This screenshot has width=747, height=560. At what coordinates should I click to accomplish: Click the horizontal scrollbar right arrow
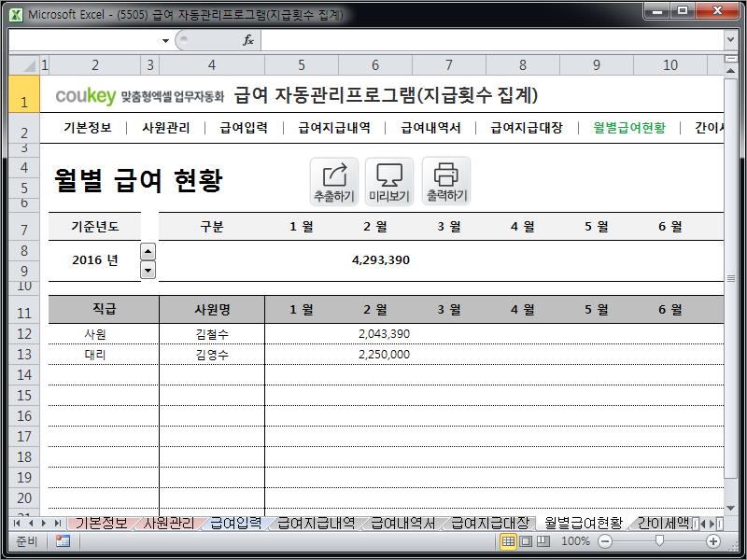click(712, 524)
